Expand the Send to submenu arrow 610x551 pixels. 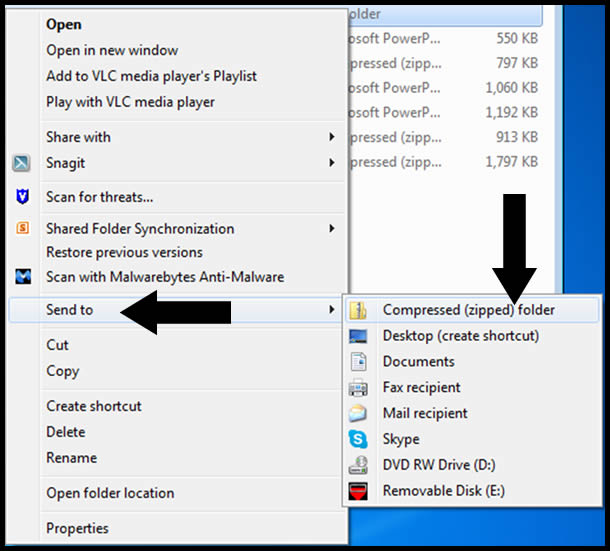331,309
